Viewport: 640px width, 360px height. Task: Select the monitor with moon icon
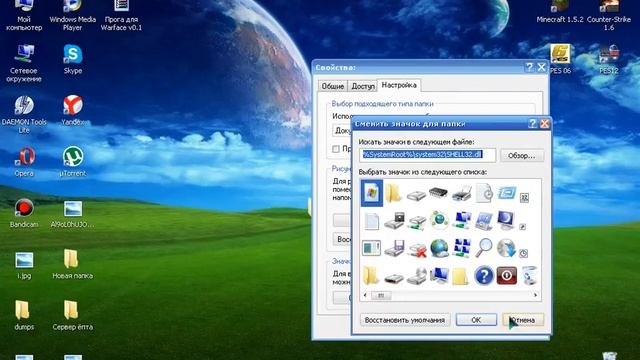(506, 220)
